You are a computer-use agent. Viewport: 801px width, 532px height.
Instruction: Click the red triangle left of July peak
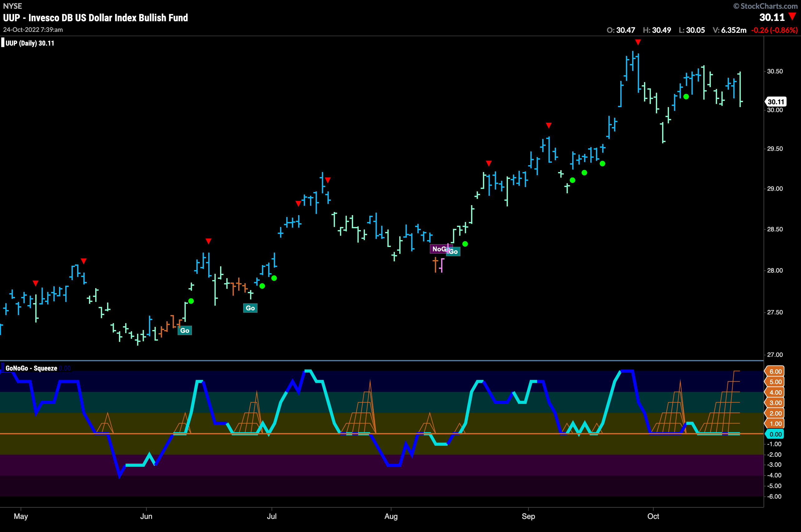[x=298, y=204]
